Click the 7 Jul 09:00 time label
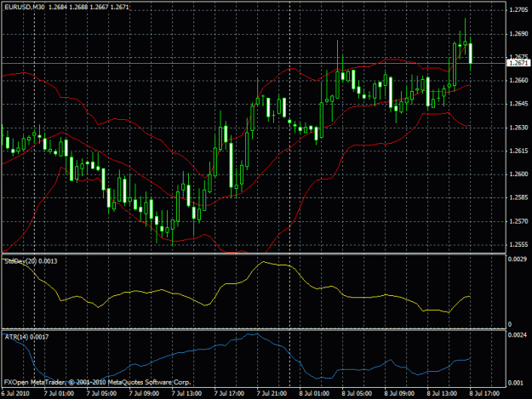Viewport: 532px width, 399px height. pyautogui.click(x=144, y=394)
